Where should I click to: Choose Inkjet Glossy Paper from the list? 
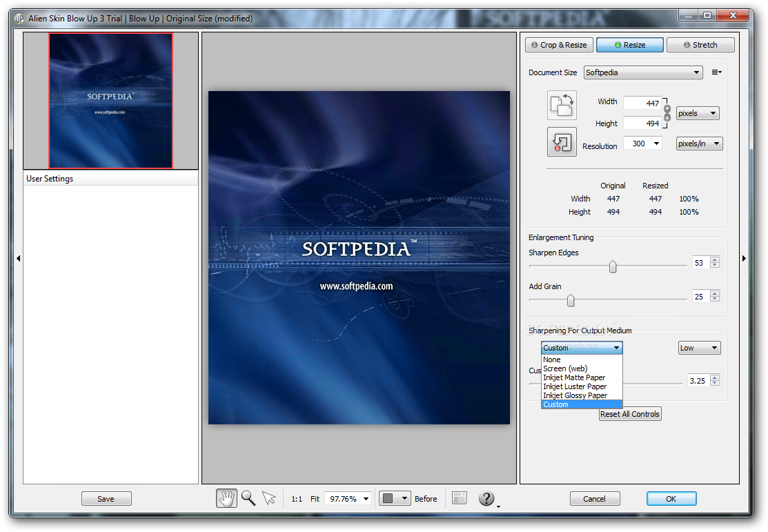click(575, 395)
